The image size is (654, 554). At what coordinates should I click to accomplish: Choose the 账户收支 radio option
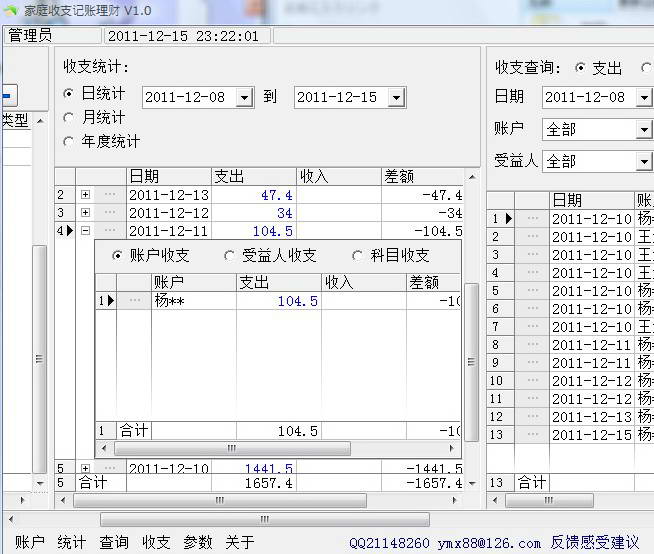pyautogui.click(x=118, y=255)
